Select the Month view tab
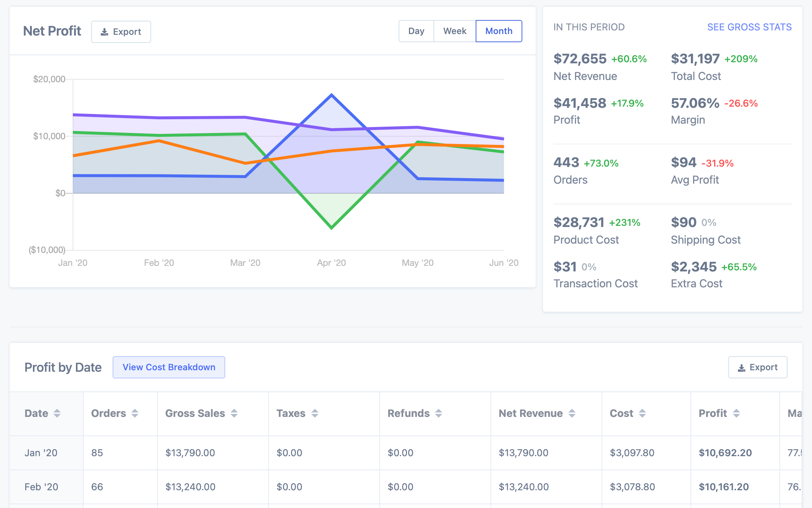Image resolution: width=812 pixels, height=508 pixels. [x=499, y=31]
